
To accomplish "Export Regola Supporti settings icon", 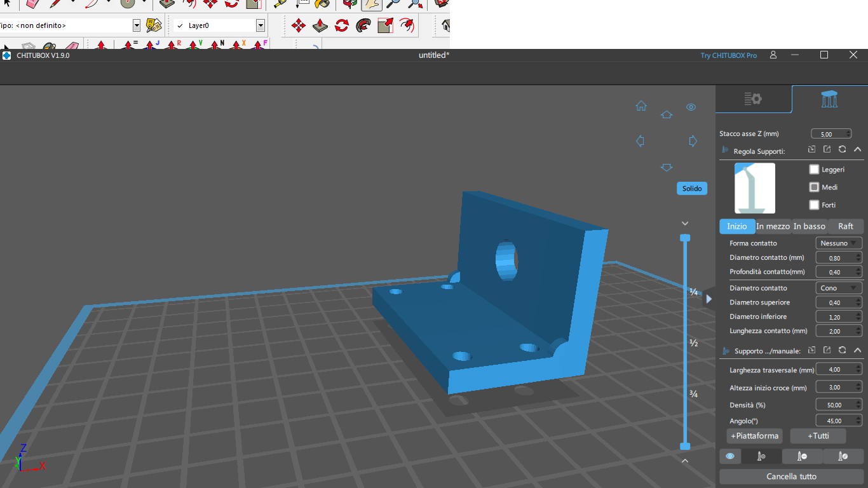I will click(827, 149).
